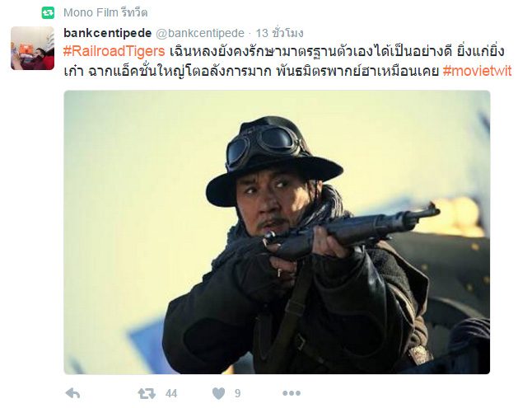Retweet using the arrows icon beside 44
This screenshot has height=408, width=532.
click(147, 393)
